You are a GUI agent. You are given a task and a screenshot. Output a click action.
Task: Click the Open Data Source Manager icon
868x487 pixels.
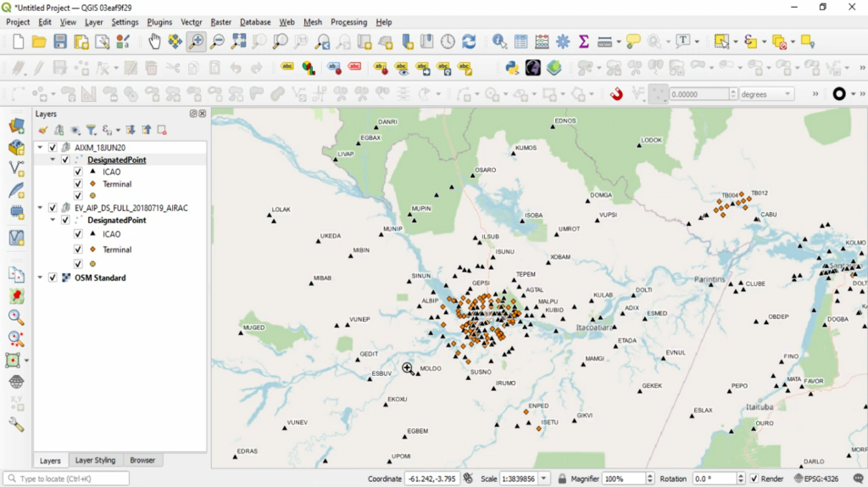16,126
